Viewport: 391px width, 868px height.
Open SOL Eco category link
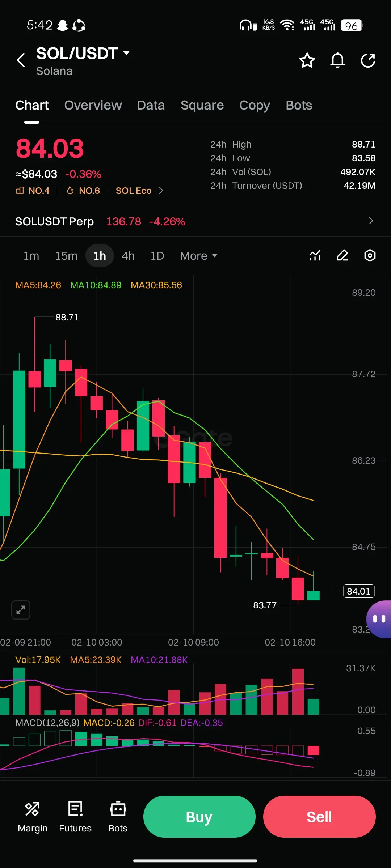click(140, 191)
